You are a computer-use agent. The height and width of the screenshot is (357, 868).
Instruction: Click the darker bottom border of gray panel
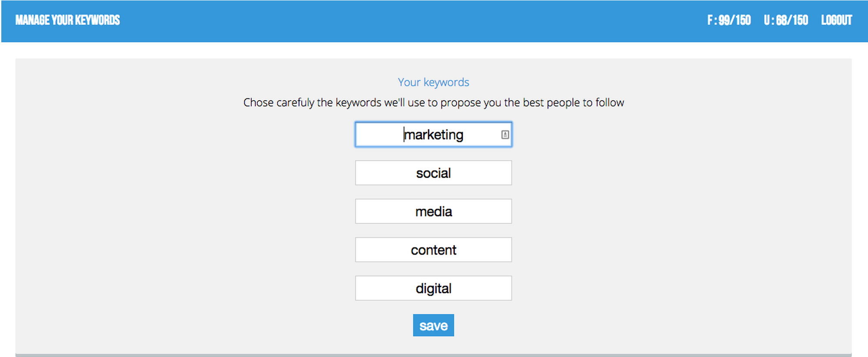(433, 355)
